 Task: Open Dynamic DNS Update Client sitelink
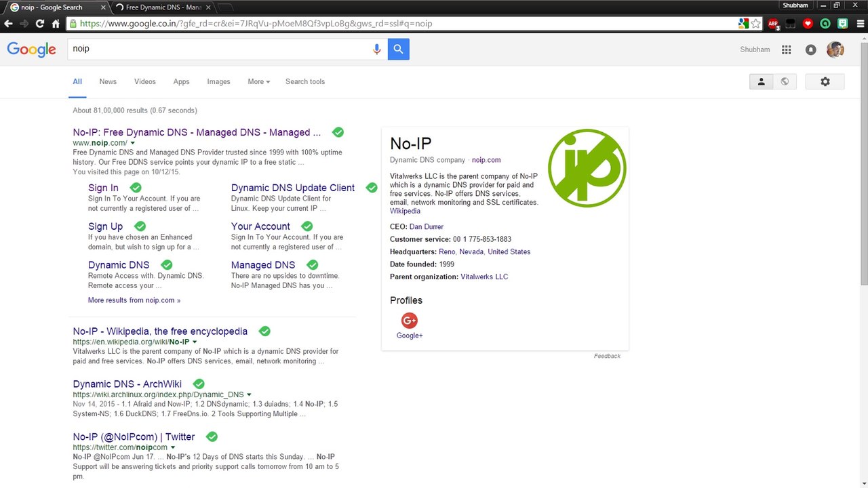coord(293,188)
